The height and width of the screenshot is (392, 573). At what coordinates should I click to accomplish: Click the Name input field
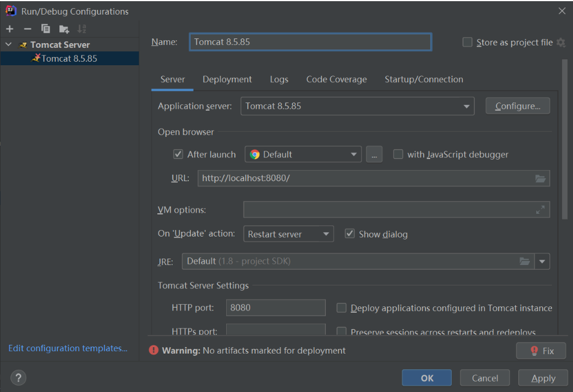pos(310,42)
